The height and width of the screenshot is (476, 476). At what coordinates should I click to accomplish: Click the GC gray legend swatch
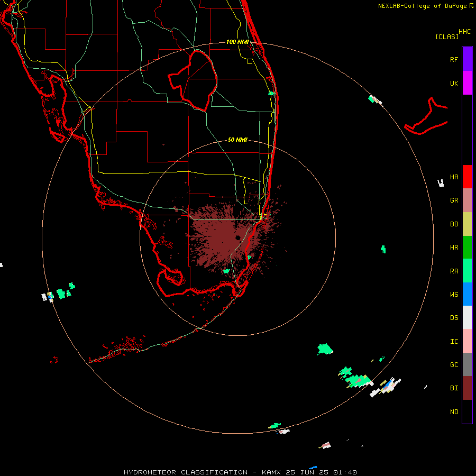467,364
